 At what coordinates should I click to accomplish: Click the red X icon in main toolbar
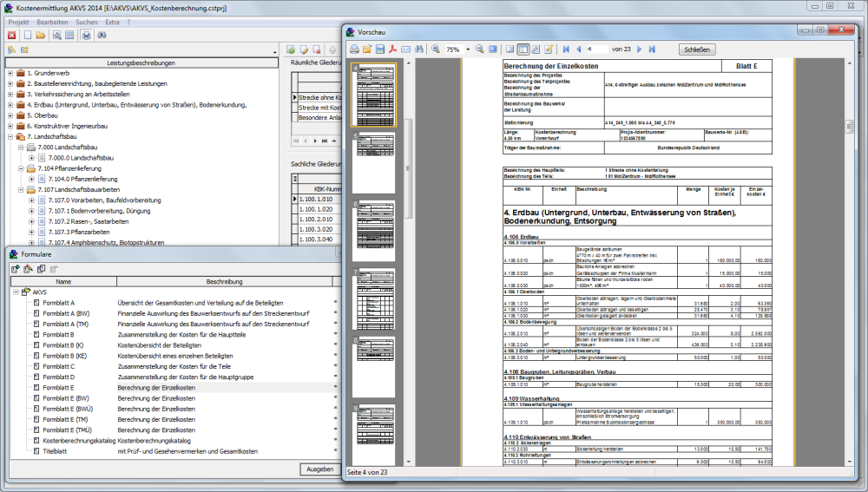pos(11,35)
